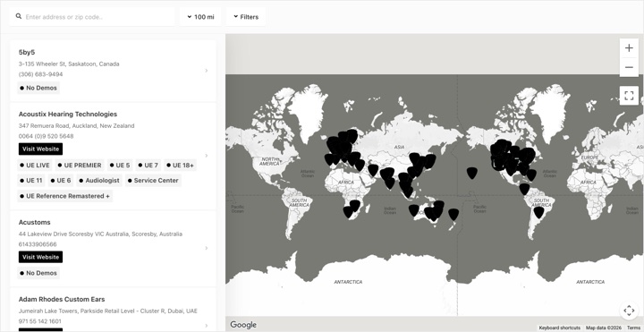Image resolution: width=644 pixels, height=332 pixels.
Task: Click address 347 Remuera Road, Auckland
Action: [76, 126]
